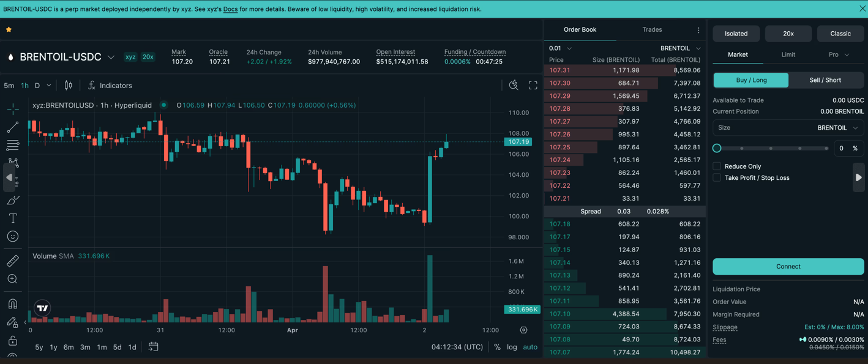
Task: Click the Slippage settings link
Action: [725, 327]
